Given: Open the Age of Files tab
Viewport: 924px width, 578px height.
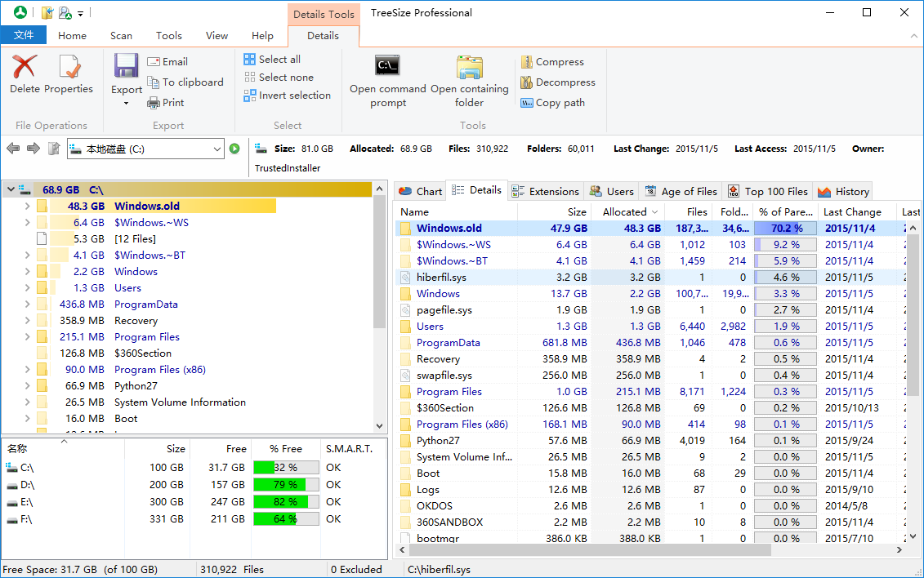Looking at the screenshot, I should pyautogui.click(x=681, y=191).
